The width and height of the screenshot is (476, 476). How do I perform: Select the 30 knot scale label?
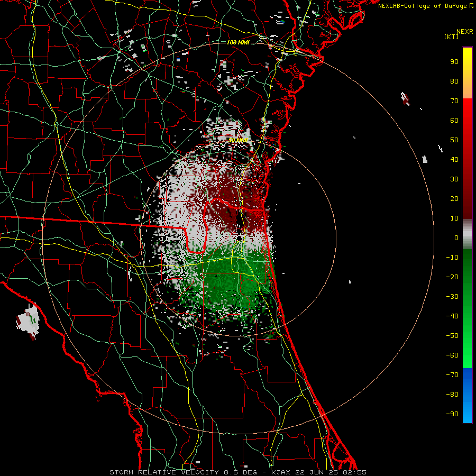coord(454,179)
